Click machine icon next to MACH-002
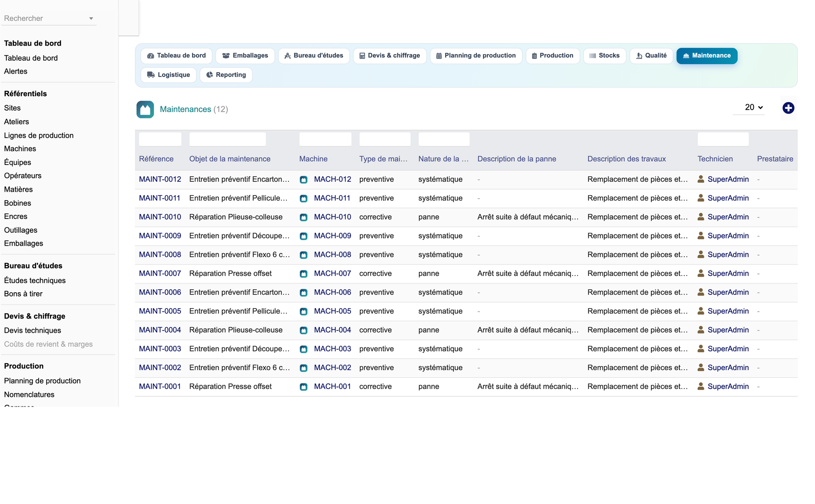 (x=304, y=368)
